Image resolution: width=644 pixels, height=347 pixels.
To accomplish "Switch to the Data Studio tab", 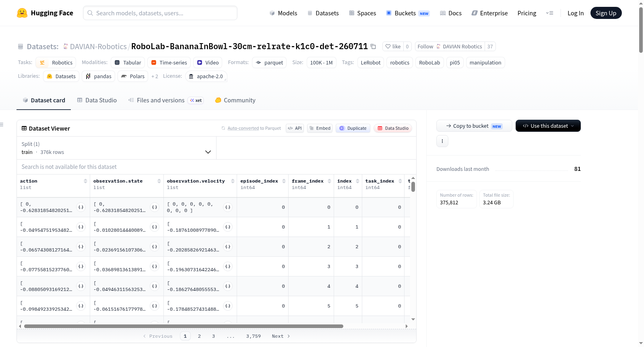I will pyautogui.click(x=97, y=100).
